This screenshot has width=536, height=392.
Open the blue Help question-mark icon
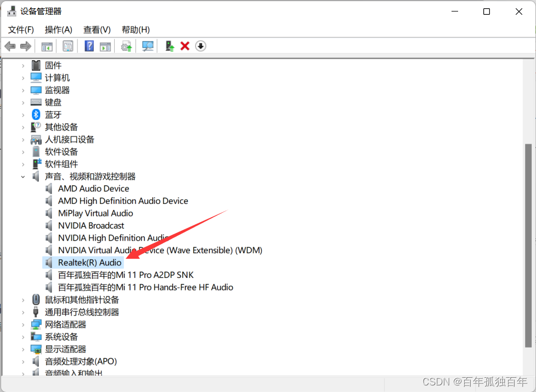(89, 46)
